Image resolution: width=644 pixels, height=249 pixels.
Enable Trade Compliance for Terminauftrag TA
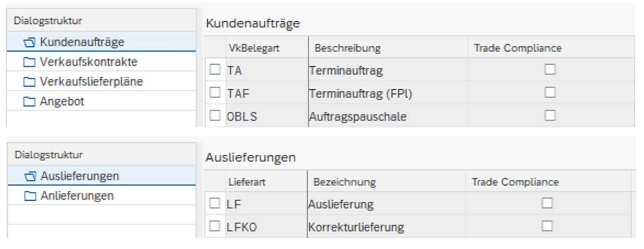point(550,69)
